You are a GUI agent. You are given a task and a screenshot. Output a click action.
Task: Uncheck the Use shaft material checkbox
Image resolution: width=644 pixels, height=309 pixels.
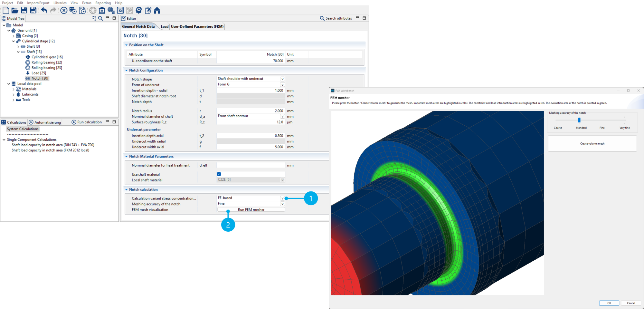[x=219, y=174]
